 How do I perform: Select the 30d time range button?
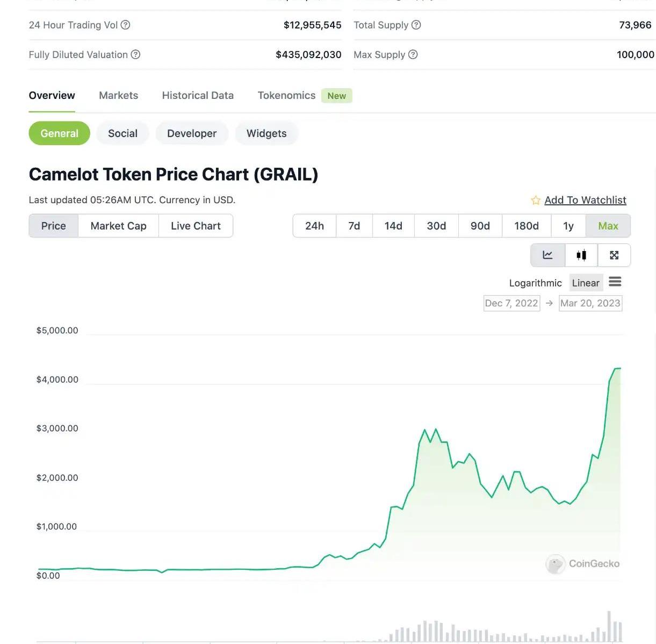(x=436, y=226)
